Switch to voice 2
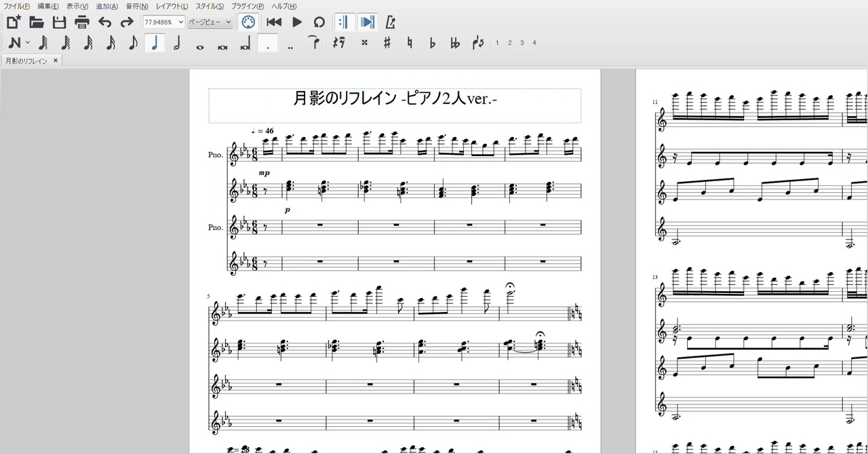The width and height of the screenshot is (868, 454). coord(509,43)
